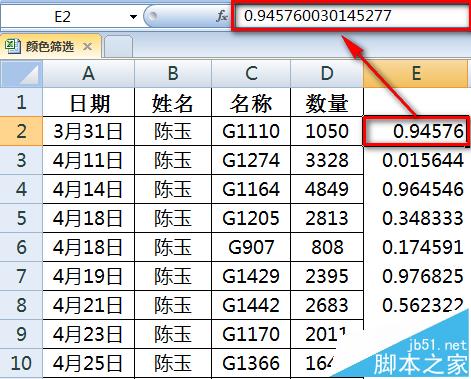Viewport: 471px width, 379px height.
Task: Select cell containing 2395
Action: click(327, 276)
